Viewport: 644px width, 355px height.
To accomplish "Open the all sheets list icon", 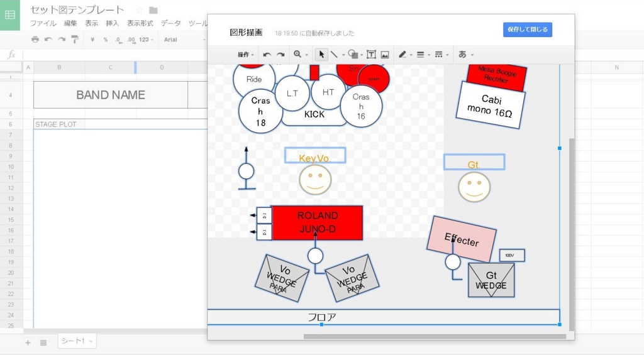I will 43,342.
